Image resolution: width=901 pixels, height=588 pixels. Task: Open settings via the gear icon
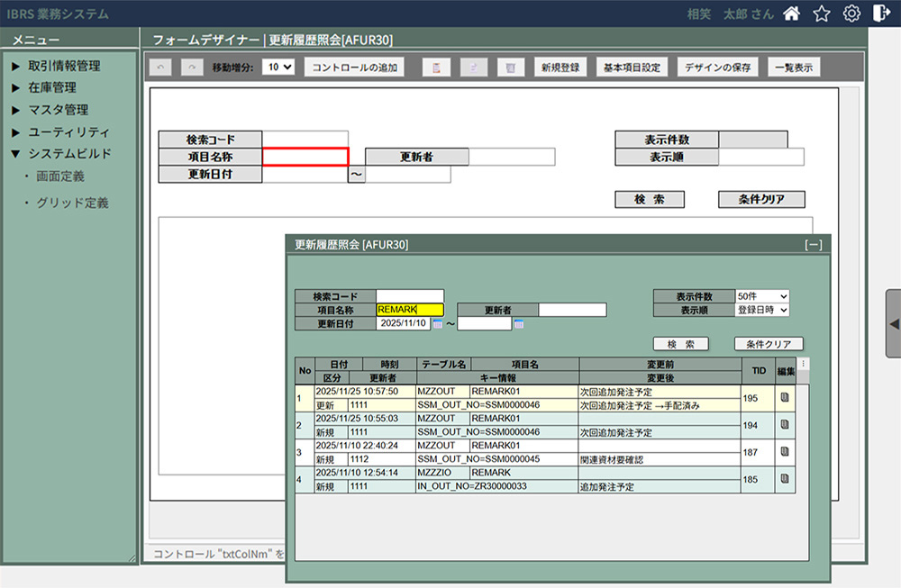(x=851, y=14)
